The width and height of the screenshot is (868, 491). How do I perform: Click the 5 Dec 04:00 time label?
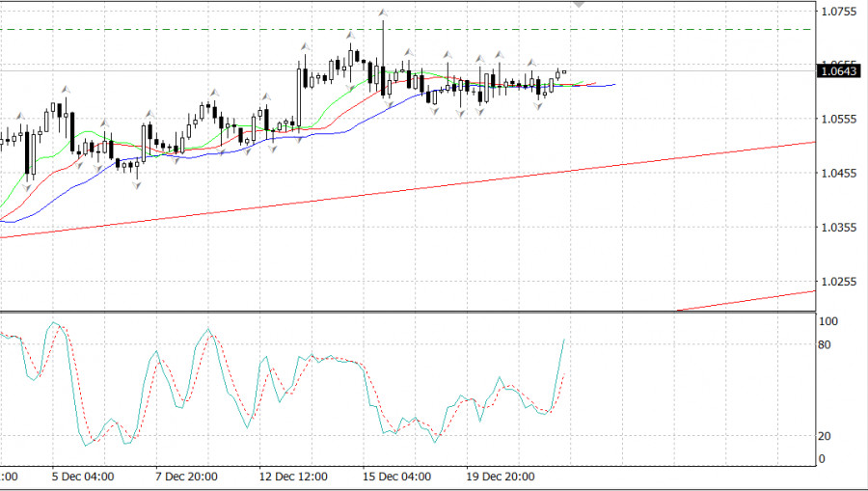pos(84,477)
